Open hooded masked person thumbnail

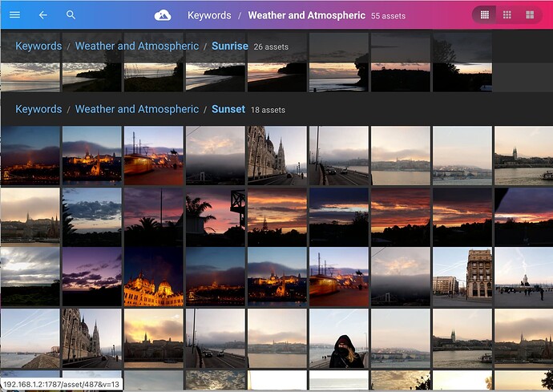(339, 339)
